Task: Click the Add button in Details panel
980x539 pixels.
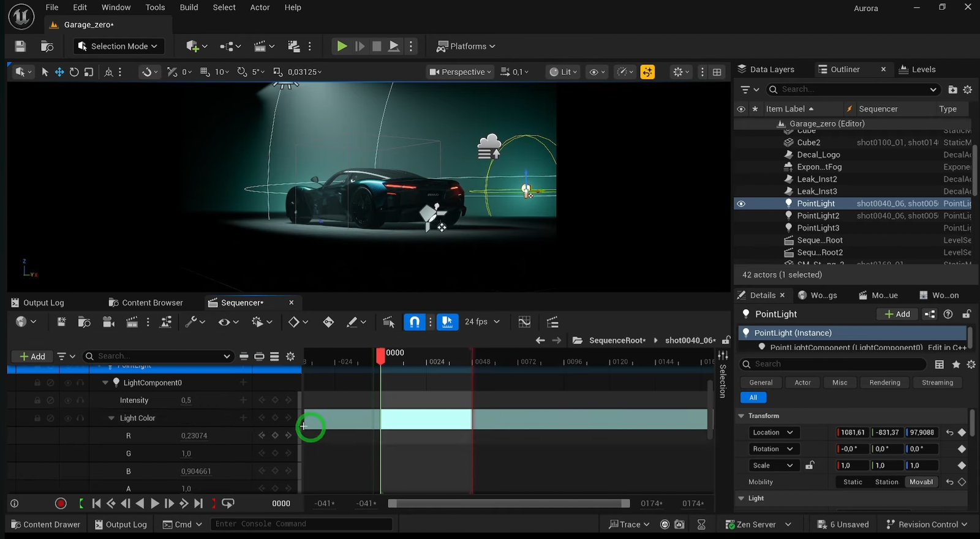Action: pos(897,314)
